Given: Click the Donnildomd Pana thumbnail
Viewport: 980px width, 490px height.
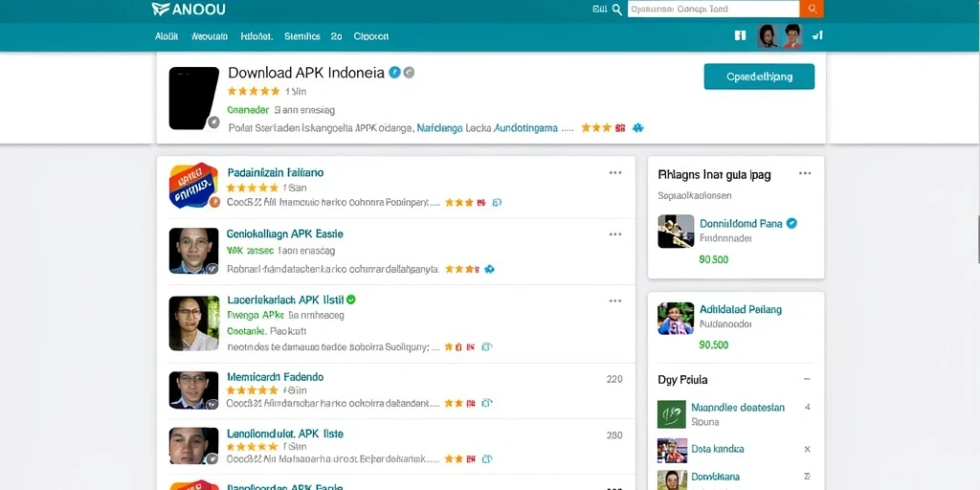Looking at the screenshot, I should point(676,232).
